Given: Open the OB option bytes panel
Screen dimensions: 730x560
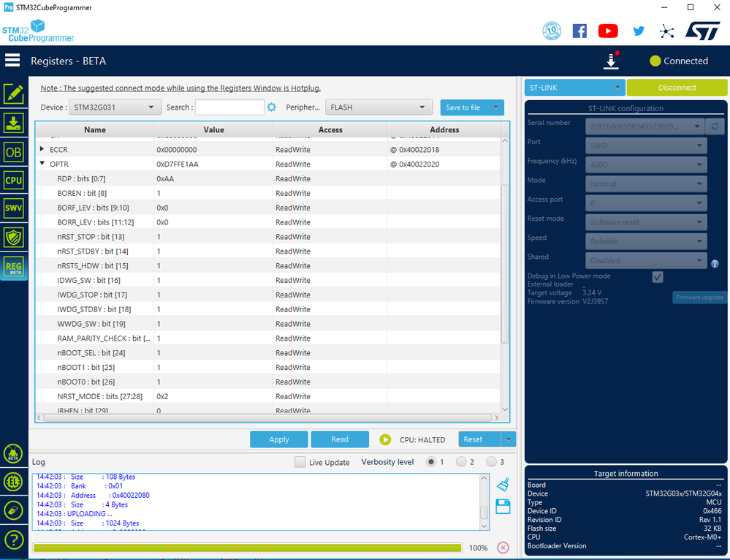Looking at the screenshot, I should coord(13,152).
